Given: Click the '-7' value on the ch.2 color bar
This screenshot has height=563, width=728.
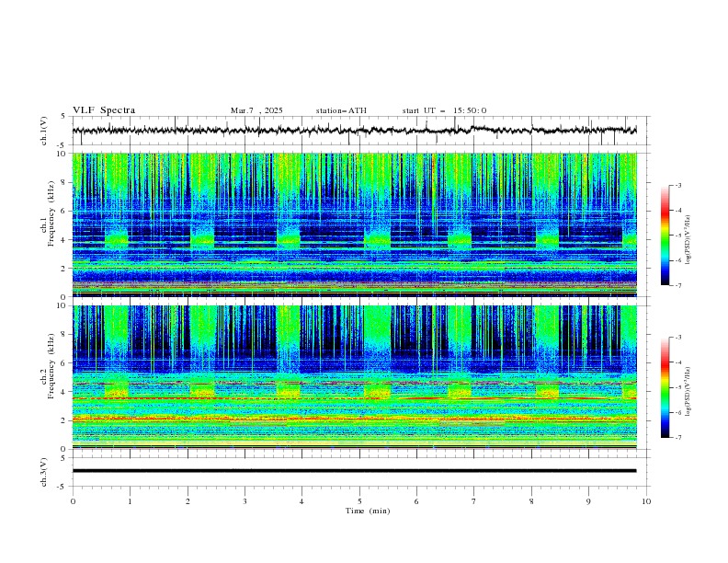Looking at the screenshot, I should [678, 438].
